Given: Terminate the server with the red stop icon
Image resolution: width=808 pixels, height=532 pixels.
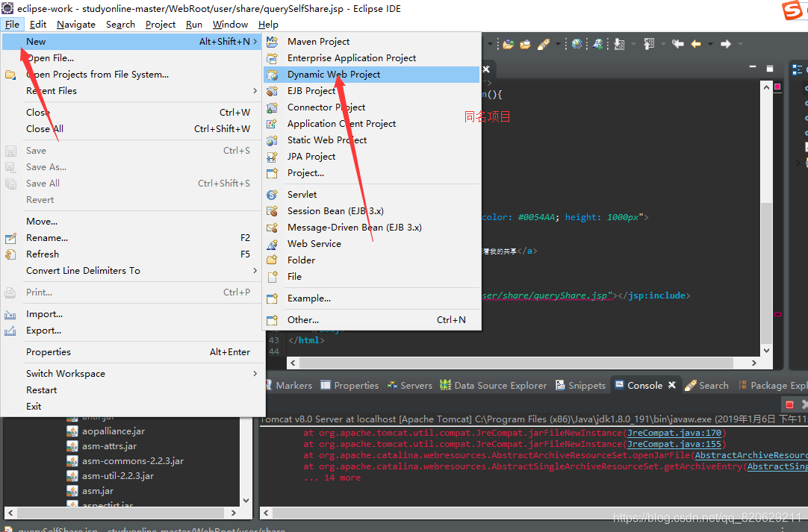Looking at the screenshot, I should pos(789,405).
